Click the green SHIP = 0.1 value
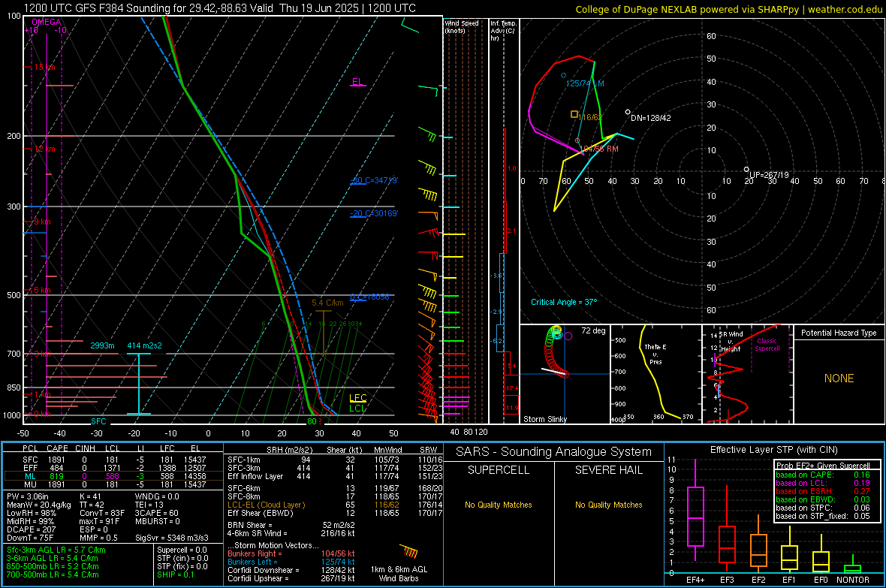 (176, 574)
